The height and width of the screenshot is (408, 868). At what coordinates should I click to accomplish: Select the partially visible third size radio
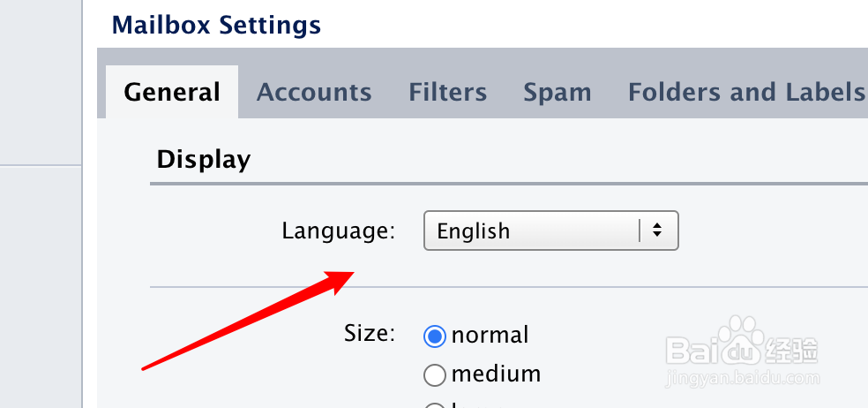click(x=435, y=405)
